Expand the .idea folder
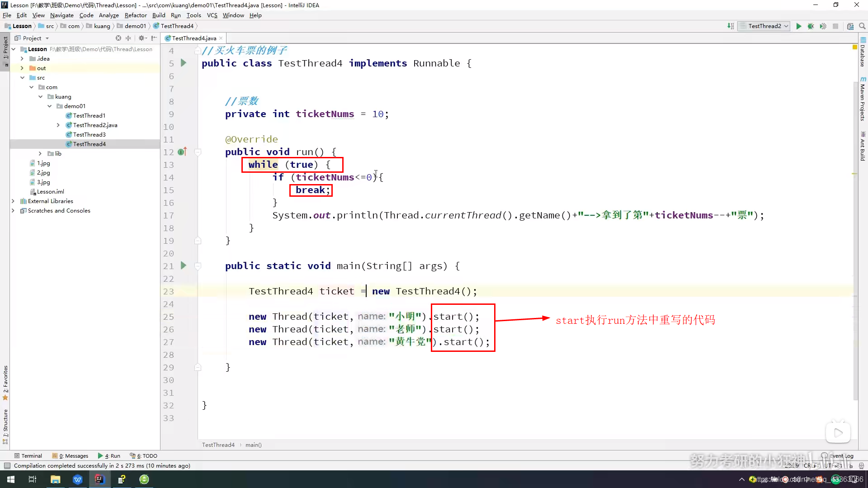 click(22, 59)
